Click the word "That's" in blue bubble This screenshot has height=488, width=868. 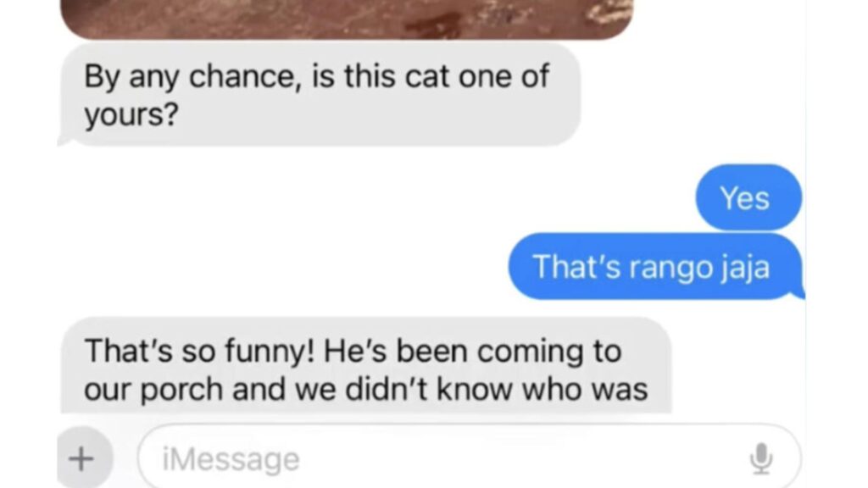pos(576,267)
